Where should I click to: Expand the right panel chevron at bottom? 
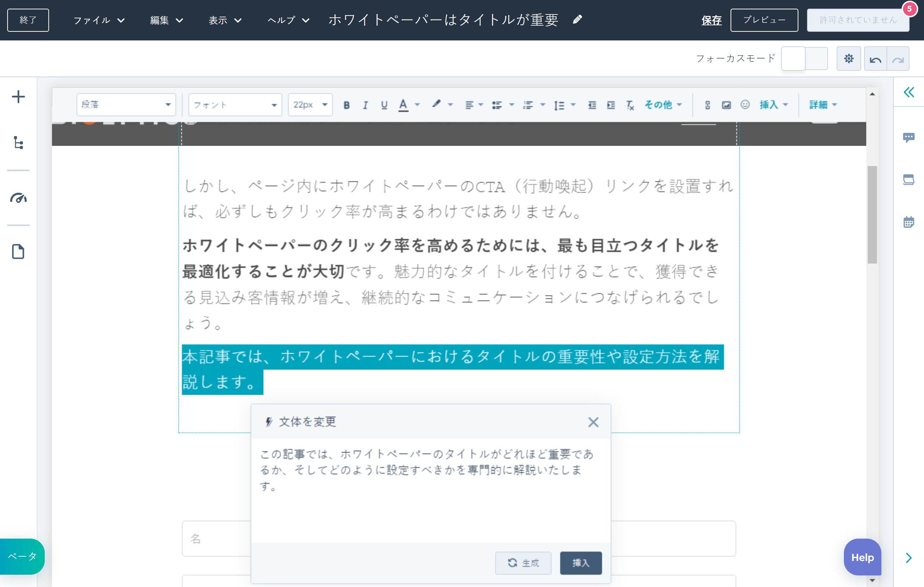tap(908, 557)
